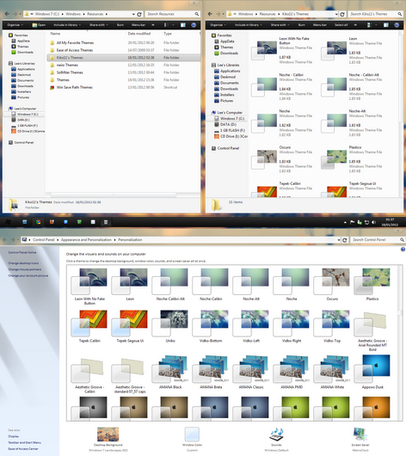Viewport: 406px width, 456px height.
Task: Open the Share with dropdown in Themes window
Action: click(x=280, y=25)
